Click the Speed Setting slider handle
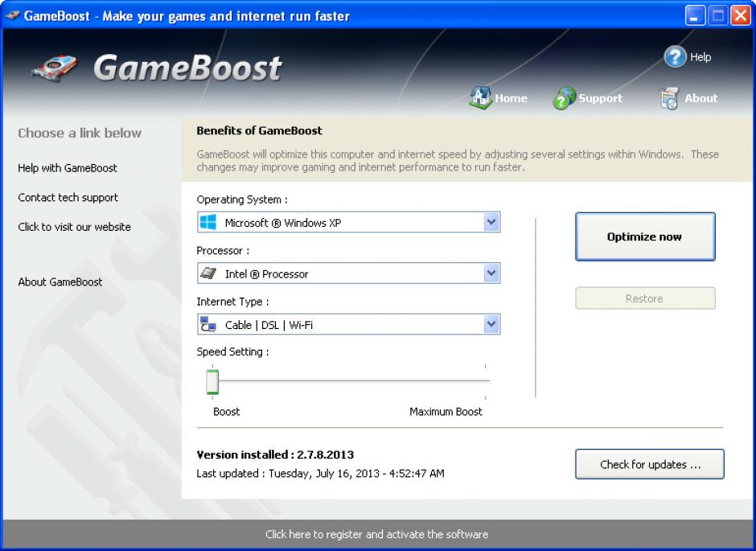756x551 pixels. coord(212,382)
